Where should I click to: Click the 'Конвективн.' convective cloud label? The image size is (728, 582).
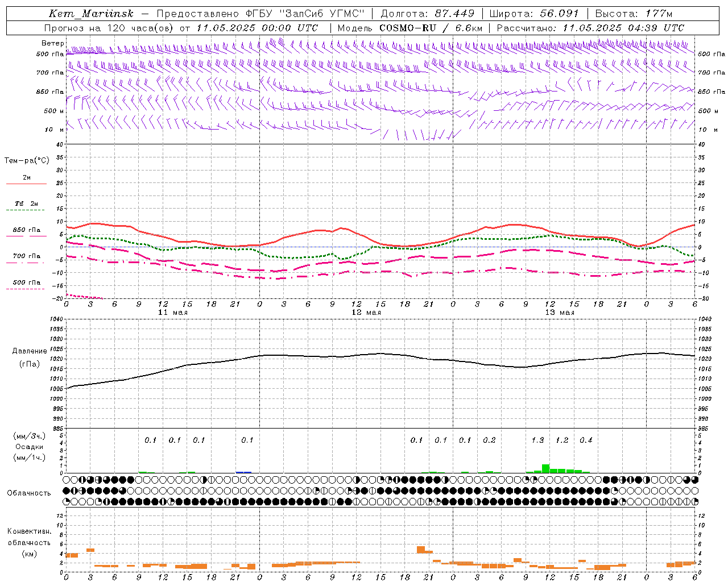point(29,531)
